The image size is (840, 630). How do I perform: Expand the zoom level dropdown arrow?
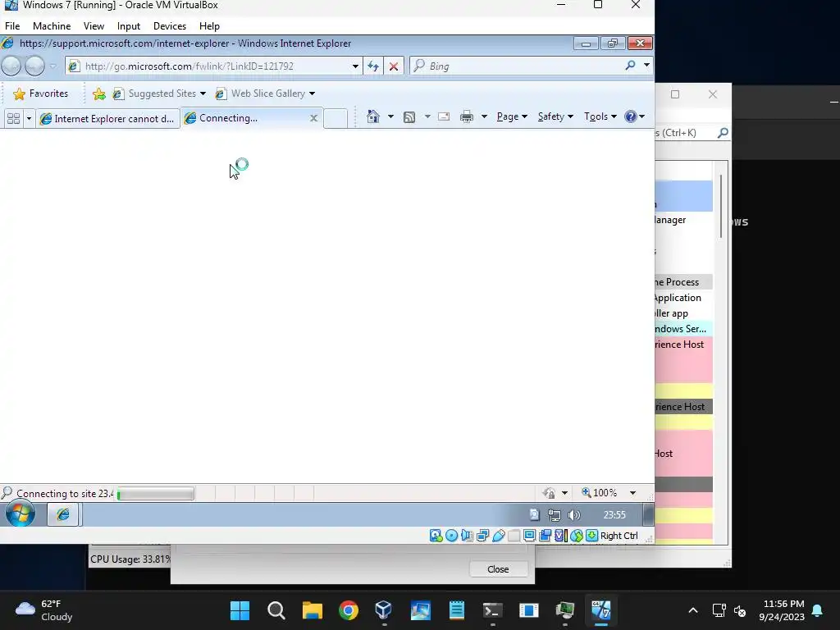pyautogui.click(x=632, y=493)
